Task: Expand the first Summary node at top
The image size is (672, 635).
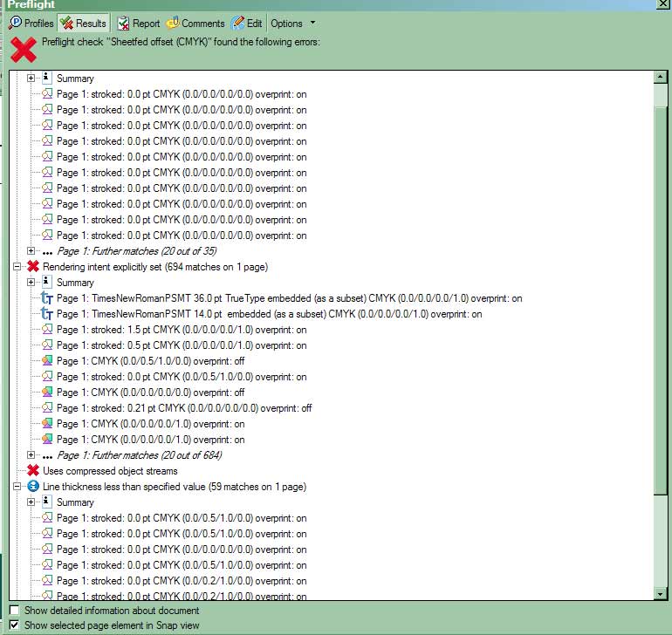Action: pyautogui.click(x=31, y=78)
